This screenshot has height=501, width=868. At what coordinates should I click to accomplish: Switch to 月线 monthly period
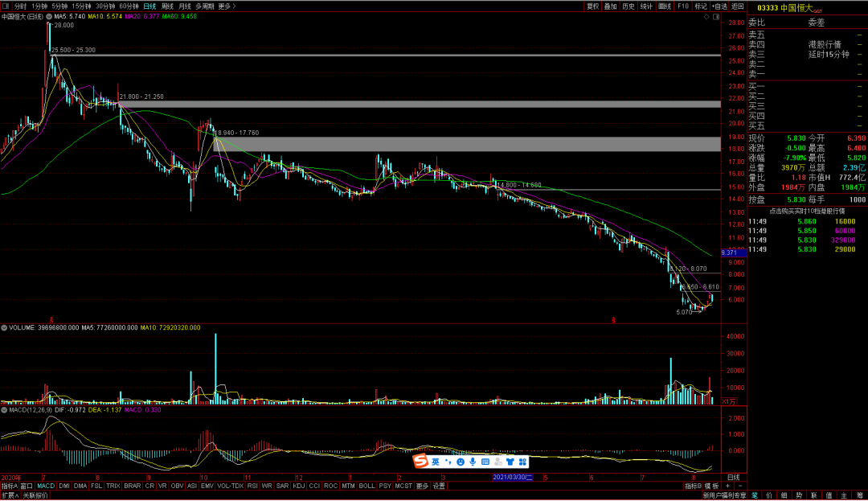click(x=185, y=6)
